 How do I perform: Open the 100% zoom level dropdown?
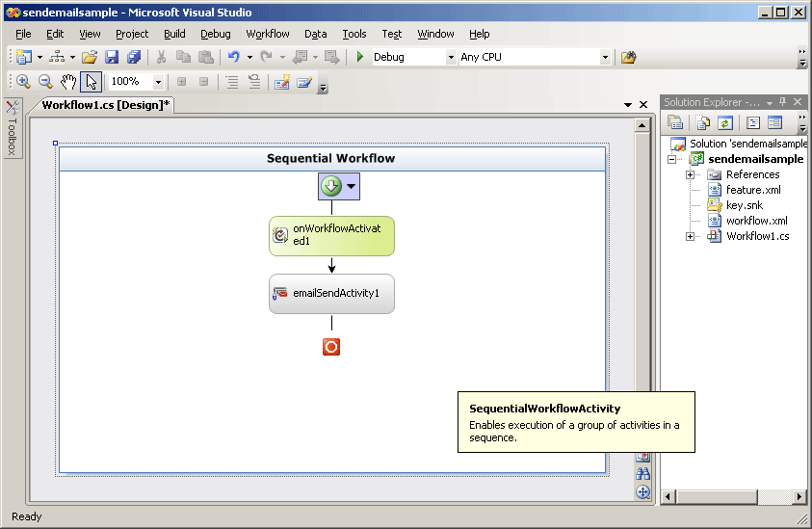[159, 82]
